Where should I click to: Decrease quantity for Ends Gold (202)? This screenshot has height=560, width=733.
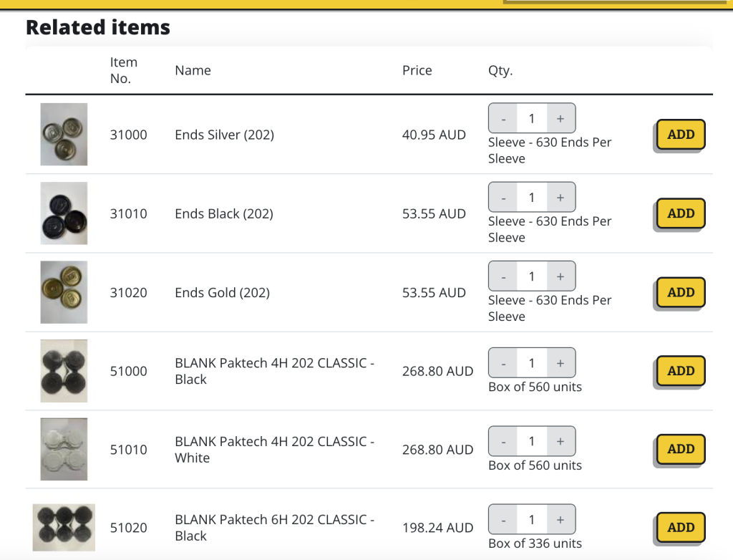coord(503,276)
